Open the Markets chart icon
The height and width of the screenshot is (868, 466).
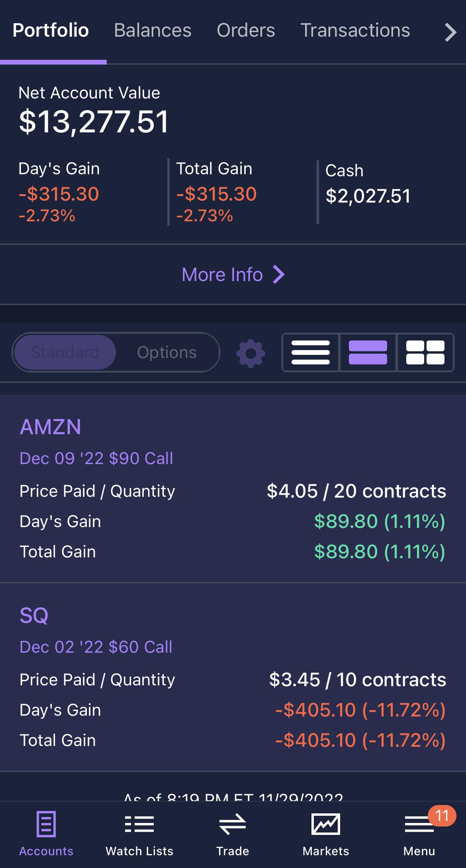coord(326,825)
